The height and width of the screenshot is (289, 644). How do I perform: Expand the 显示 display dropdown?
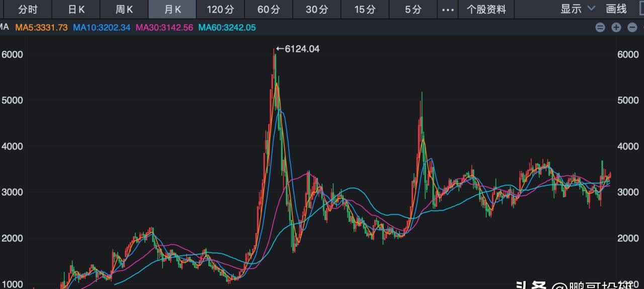click(x=578, y=9)
